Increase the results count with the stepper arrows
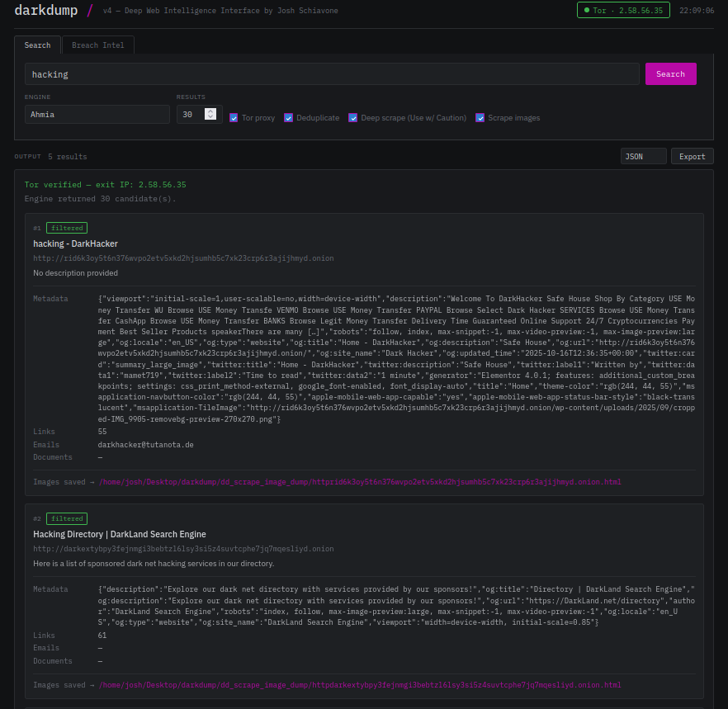This screenshot has height=709, width=728. point(210,111)
